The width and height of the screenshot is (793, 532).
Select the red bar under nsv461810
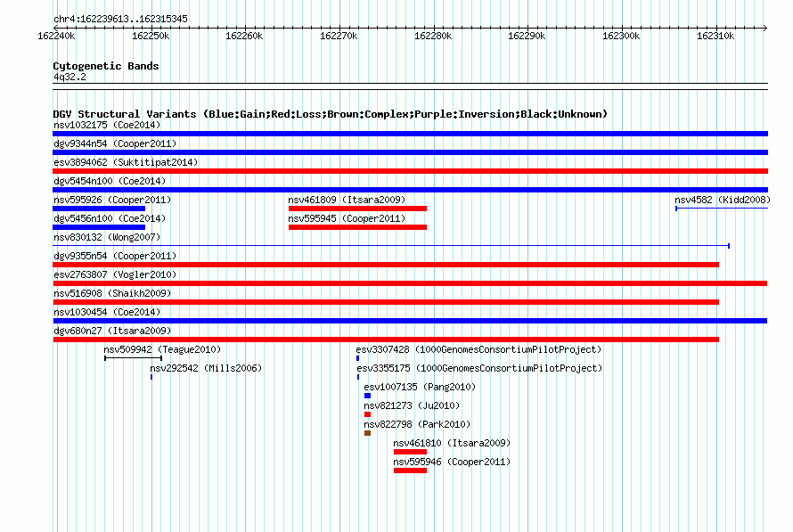[410, 452]
